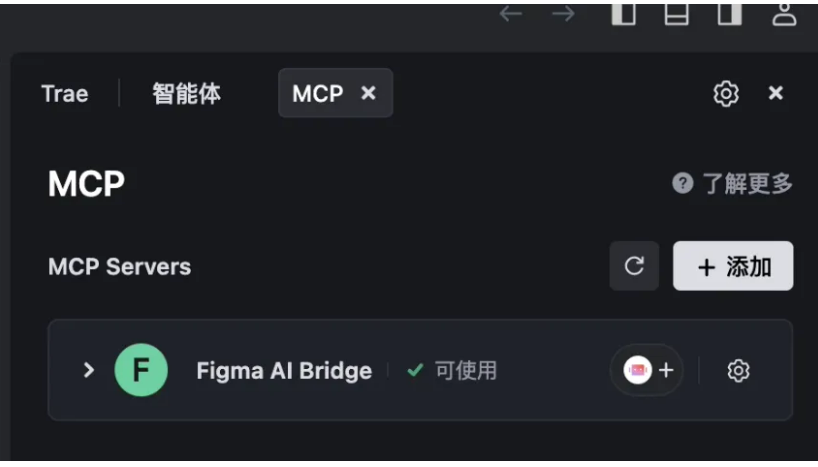Refresh the MCP Servers list
The height and width of the screenshot is (467, 818).
(634, 266)
